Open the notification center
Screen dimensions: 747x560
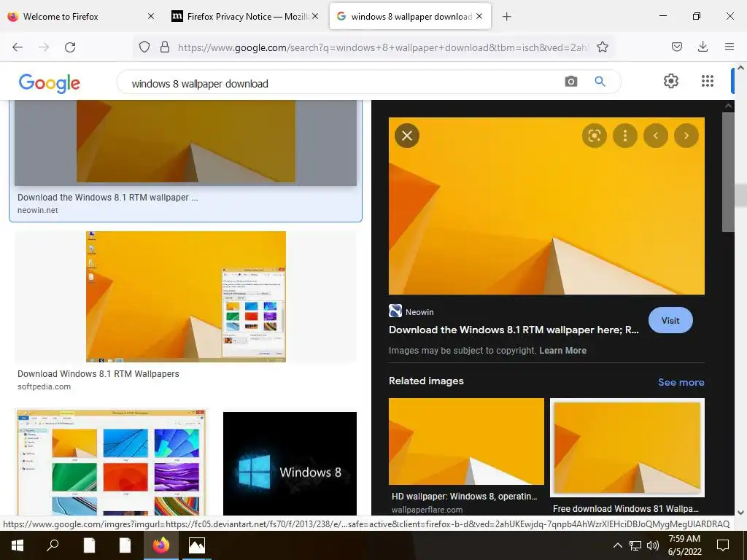pos(723,545)
